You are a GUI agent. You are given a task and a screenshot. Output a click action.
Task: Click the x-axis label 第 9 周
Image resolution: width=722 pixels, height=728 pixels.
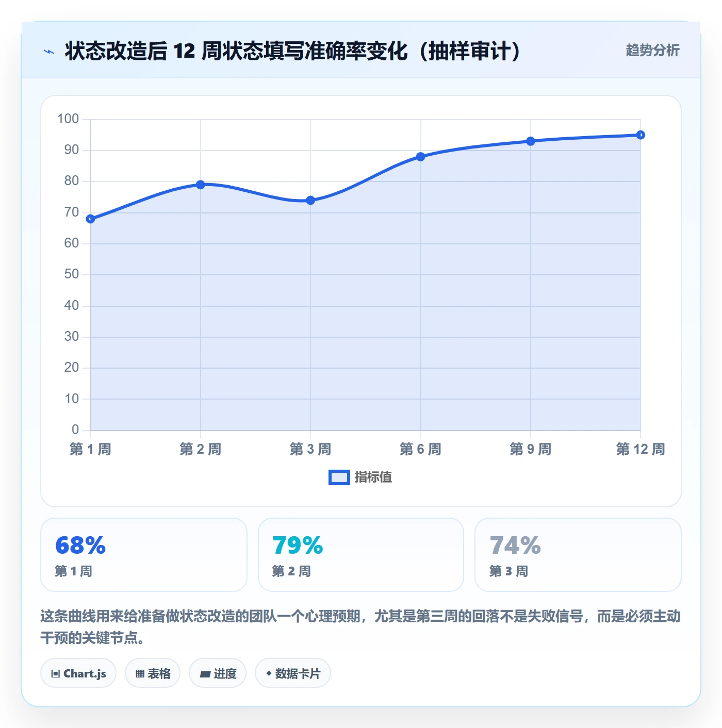tap(531, 449)
